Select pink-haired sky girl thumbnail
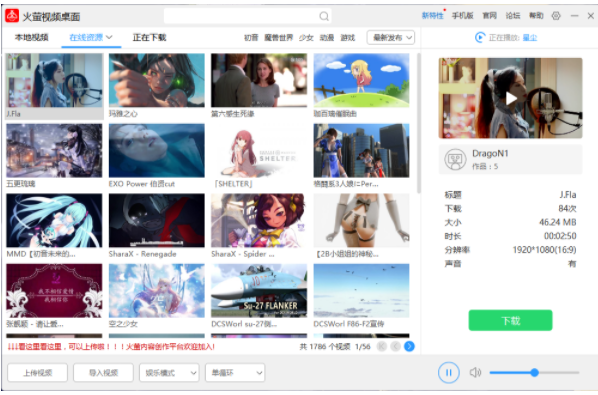 pyautogui.click(x=157, y=291)
